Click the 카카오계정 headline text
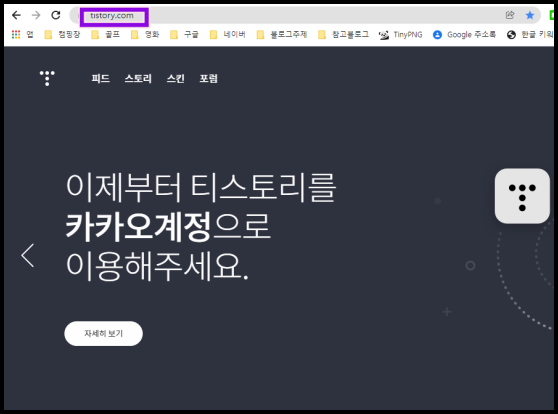Viewport: 558px width, 414px height. 139,226
